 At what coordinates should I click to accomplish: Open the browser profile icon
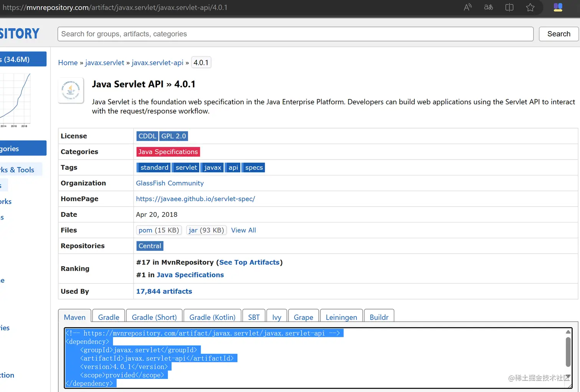[558, 7]
